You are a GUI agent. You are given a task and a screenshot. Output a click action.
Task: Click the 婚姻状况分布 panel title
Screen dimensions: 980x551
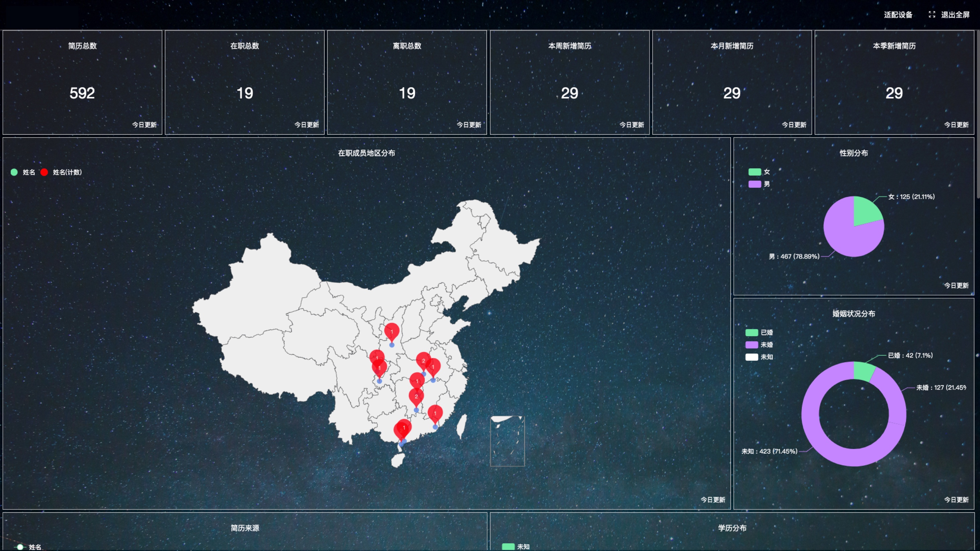[854, 314]
